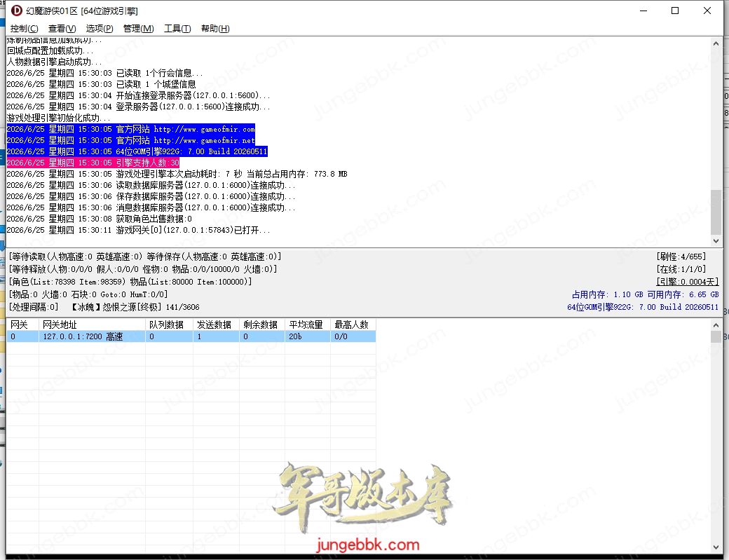Click the log panel scroll-up arrow
The height and width of the screenshot is (560, 729).
point(716,43)
